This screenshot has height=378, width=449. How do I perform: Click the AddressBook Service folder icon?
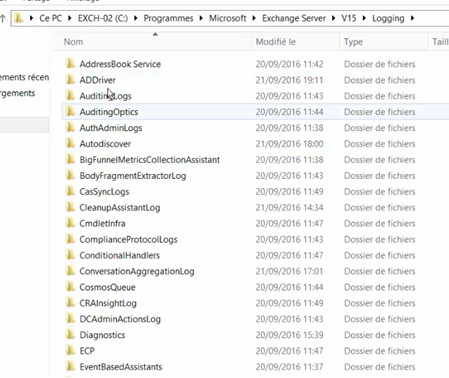(x=70, y=63)
